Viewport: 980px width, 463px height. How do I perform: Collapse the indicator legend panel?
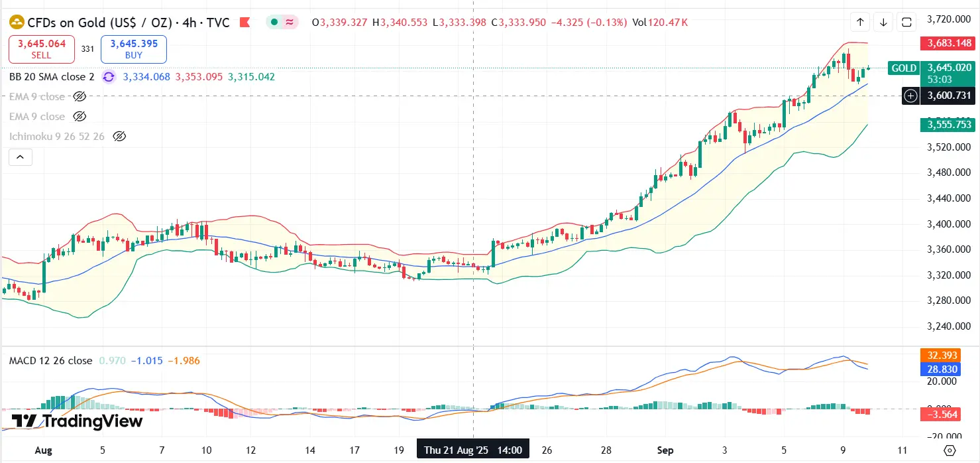pyautogui.click(x=20, y=157)
